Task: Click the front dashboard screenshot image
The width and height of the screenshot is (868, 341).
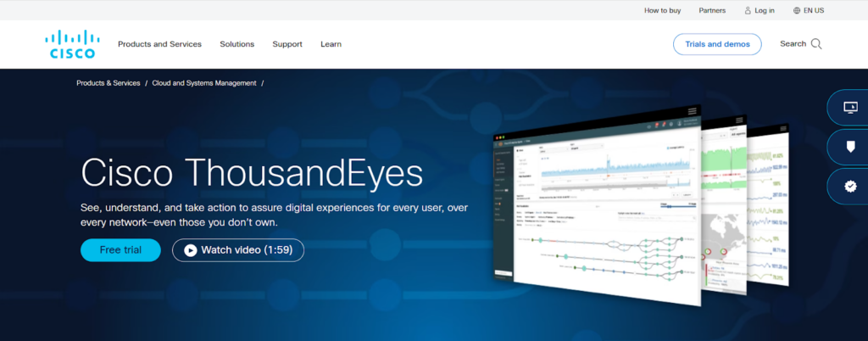Action: click(x=597, y=204)
